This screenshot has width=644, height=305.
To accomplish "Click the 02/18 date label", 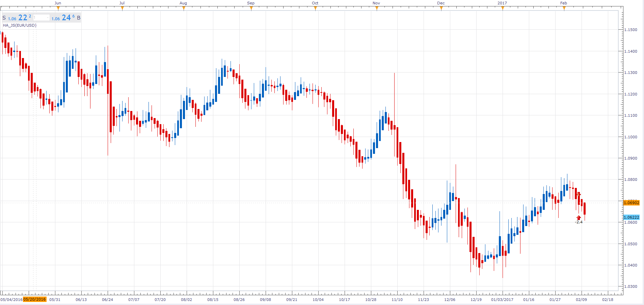I will [608, 300].
